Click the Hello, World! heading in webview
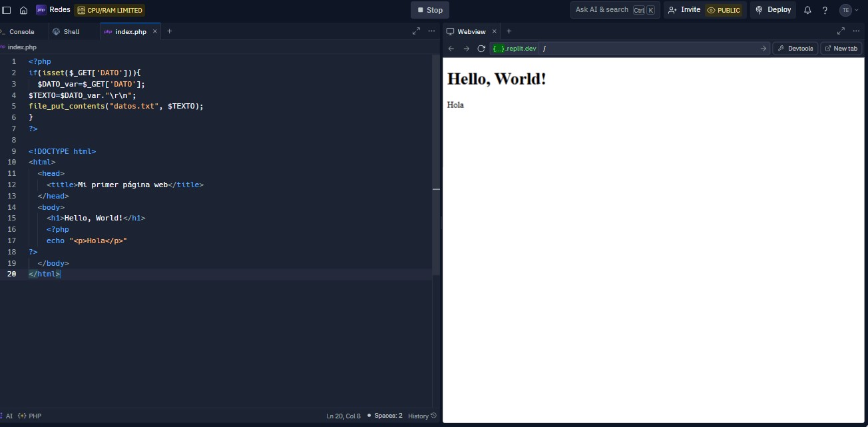This screenshot has width=868, height=427. (497, 79)
